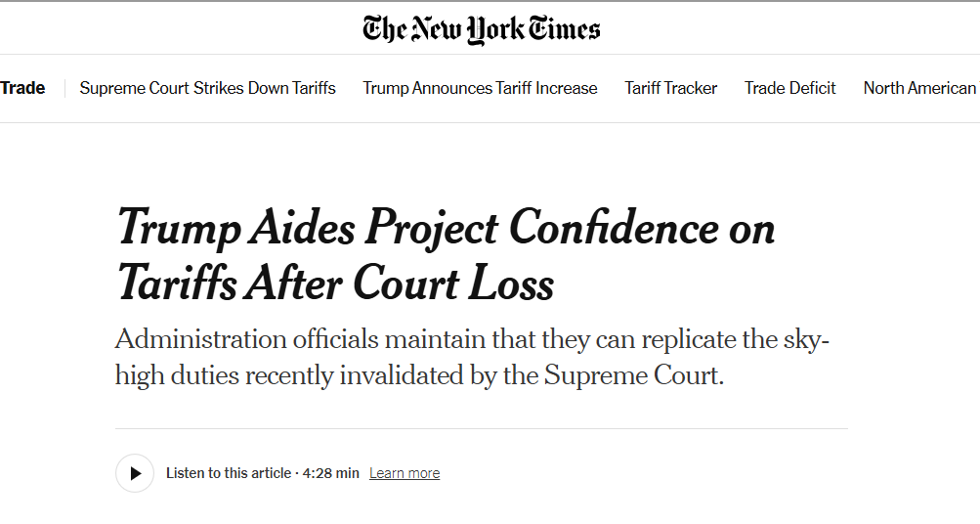Click the Learn more link
This screenshot has height=524, width=980.
(405, 473)
